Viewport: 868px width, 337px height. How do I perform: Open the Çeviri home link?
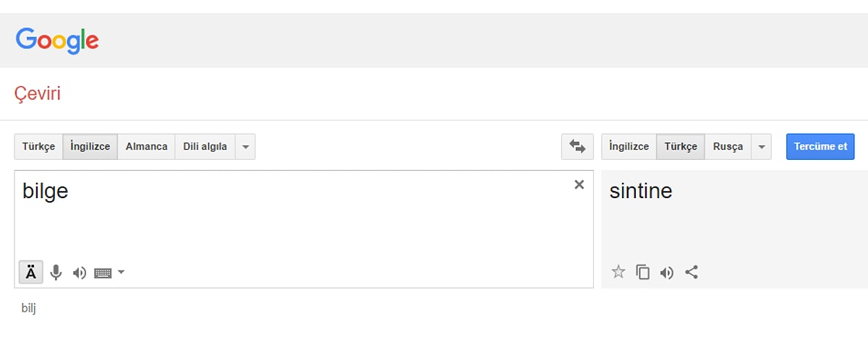click(37, 94)
